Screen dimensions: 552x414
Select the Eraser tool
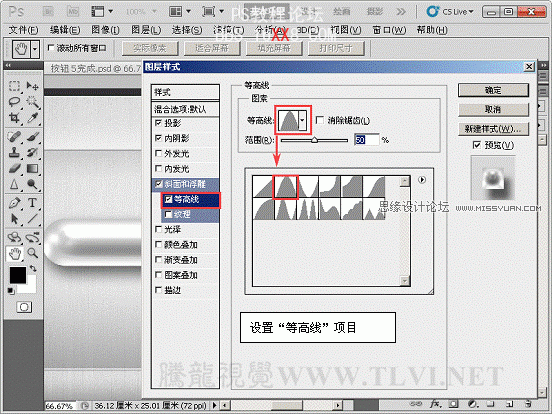(x=14, y=168)
